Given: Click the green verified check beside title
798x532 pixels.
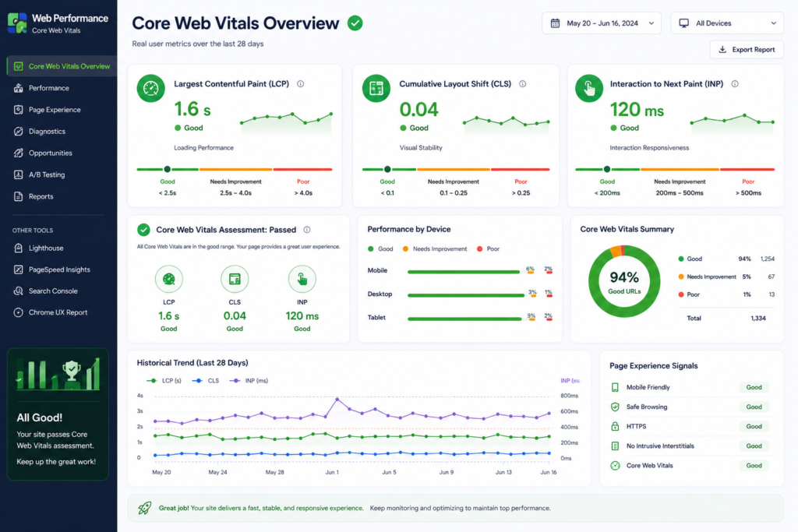Looking at the screenshot, I should pyautogui.click(x=355, y=23).
